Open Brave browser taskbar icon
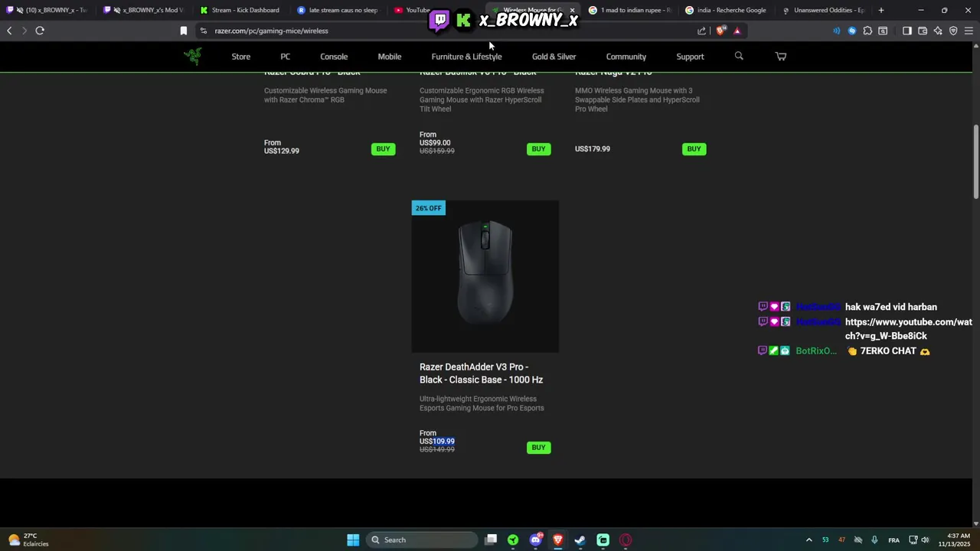The width and height of the screenshot is (980, 551). pos(558,540)
